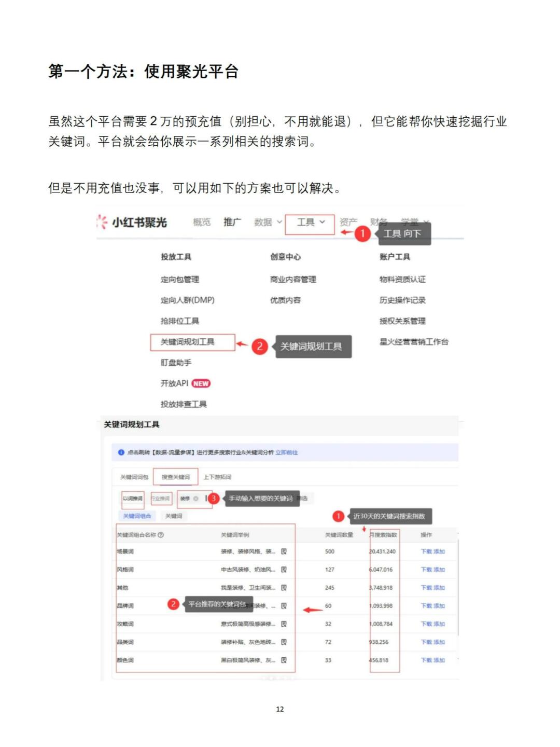The height and width of the screenshot is (747, 560).
Task: Click the 小红书聚光 logo
Action: (132, 222)
